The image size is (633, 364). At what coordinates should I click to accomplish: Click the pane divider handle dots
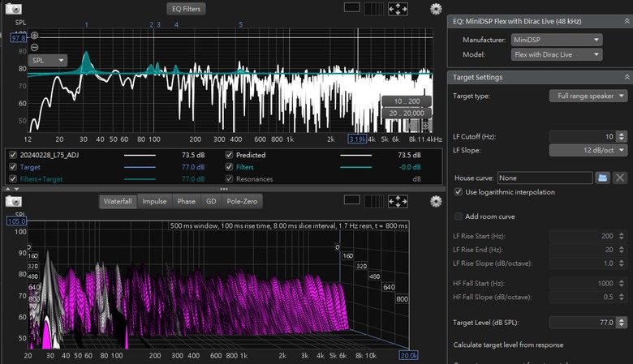tap(224, 189)
